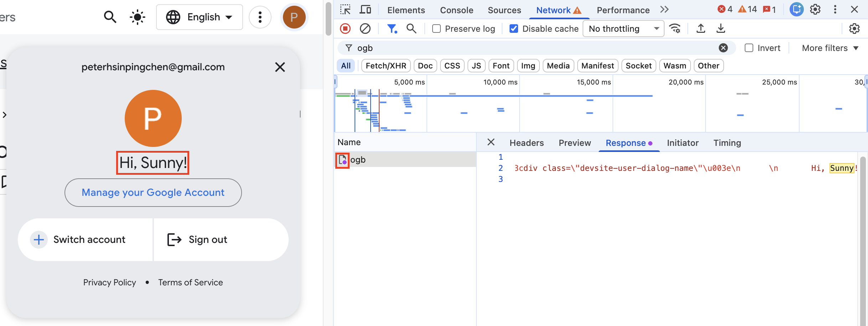
Task: Clear the ogb filter text
Action: 723,48
